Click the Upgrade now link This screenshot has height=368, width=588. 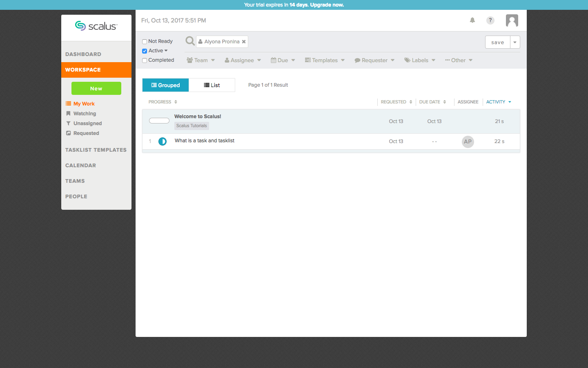[x=327, y=5]
